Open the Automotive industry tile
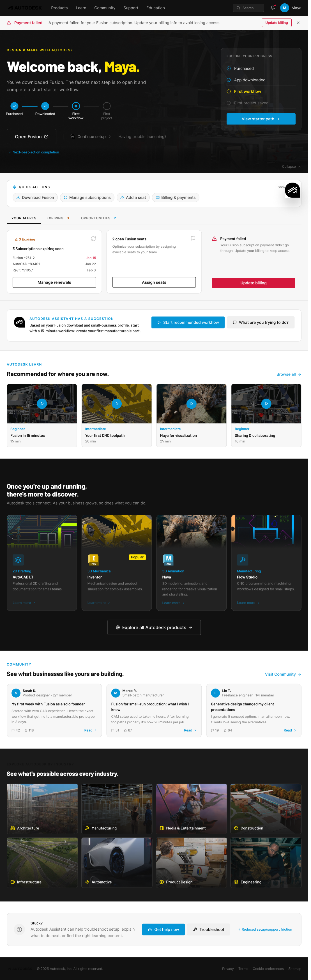Viewport: 311px width, 980px height. tap(117, 862)
